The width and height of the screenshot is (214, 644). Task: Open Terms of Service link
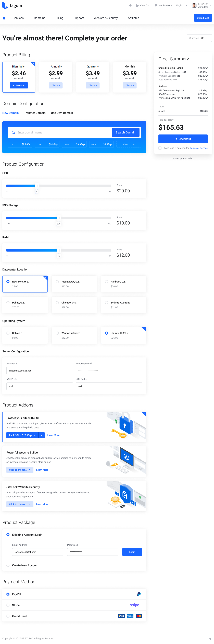pyautogui.click(x=199, y=148)
